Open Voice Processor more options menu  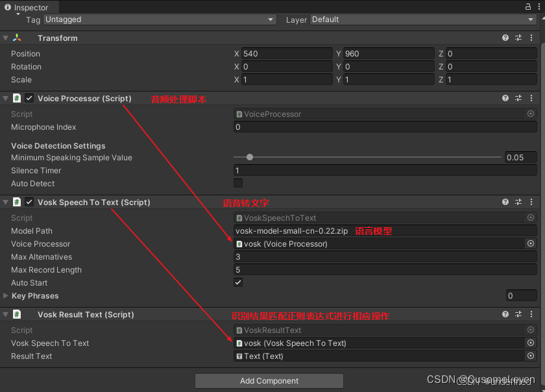point(531,99)
